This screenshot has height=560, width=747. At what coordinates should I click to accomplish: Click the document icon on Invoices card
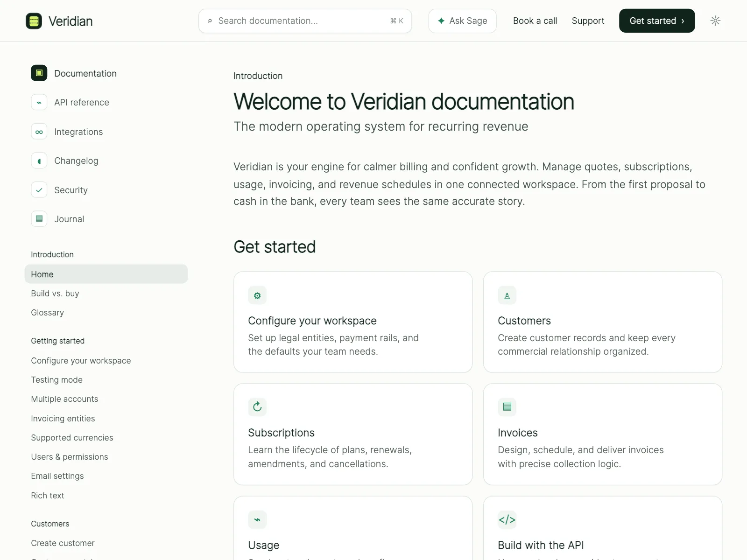click(507, 407)
